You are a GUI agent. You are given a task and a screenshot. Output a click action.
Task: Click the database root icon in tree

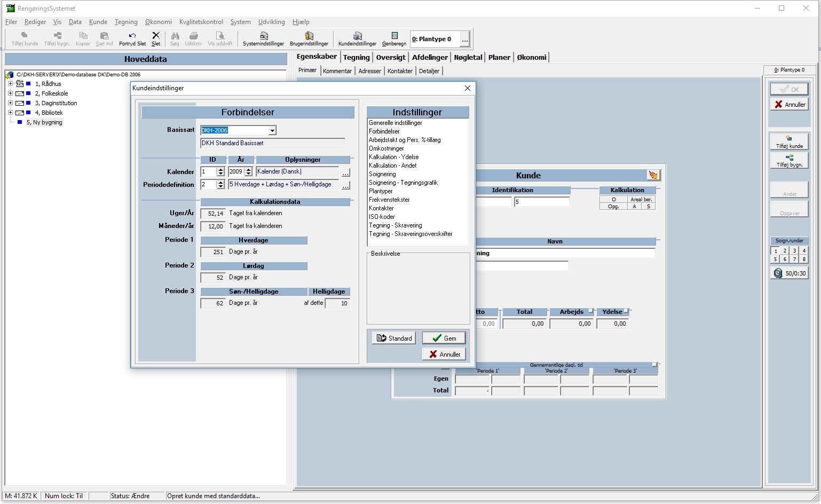(10, 75)
